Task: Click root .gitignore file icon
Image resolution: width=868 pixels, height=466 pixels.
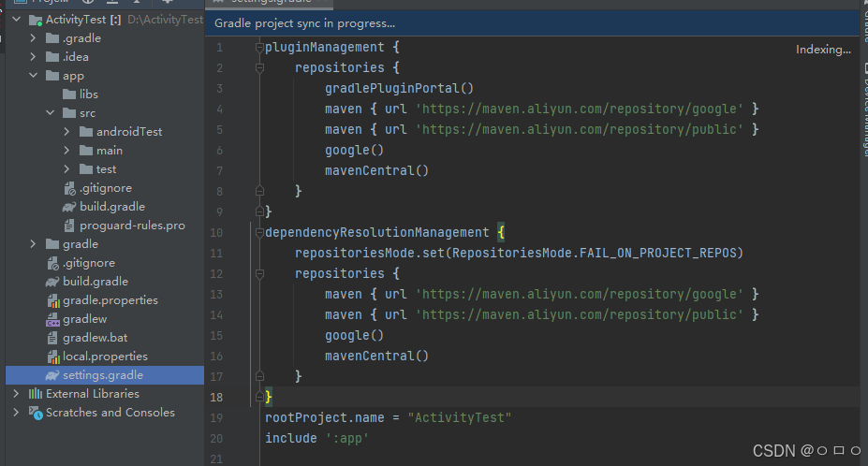Action: tap(53, 264)
